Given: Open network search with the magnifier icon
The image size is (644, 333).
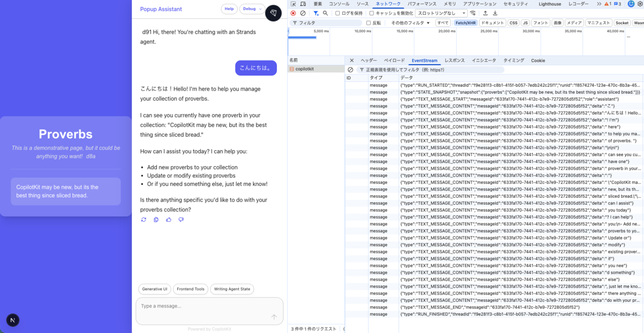Looking at the screenshot, I should (x=325, y=13).
